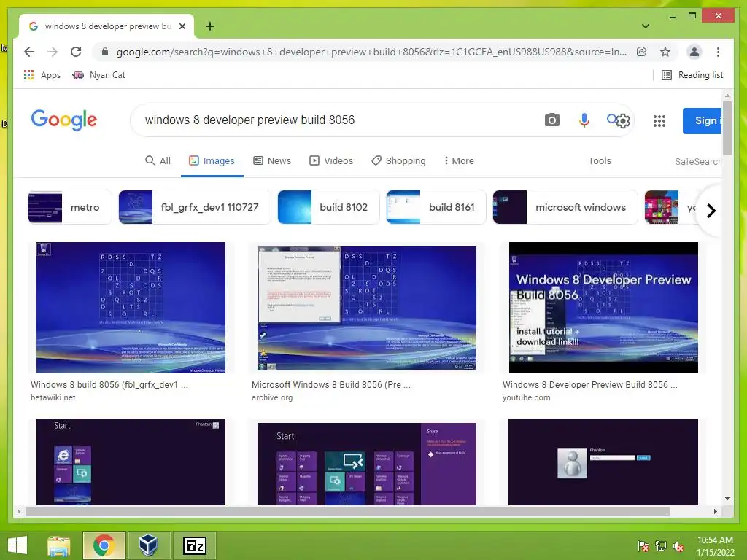Click the padlock site info icon
Screen dimensions: 747x560
tap(105, 52)
